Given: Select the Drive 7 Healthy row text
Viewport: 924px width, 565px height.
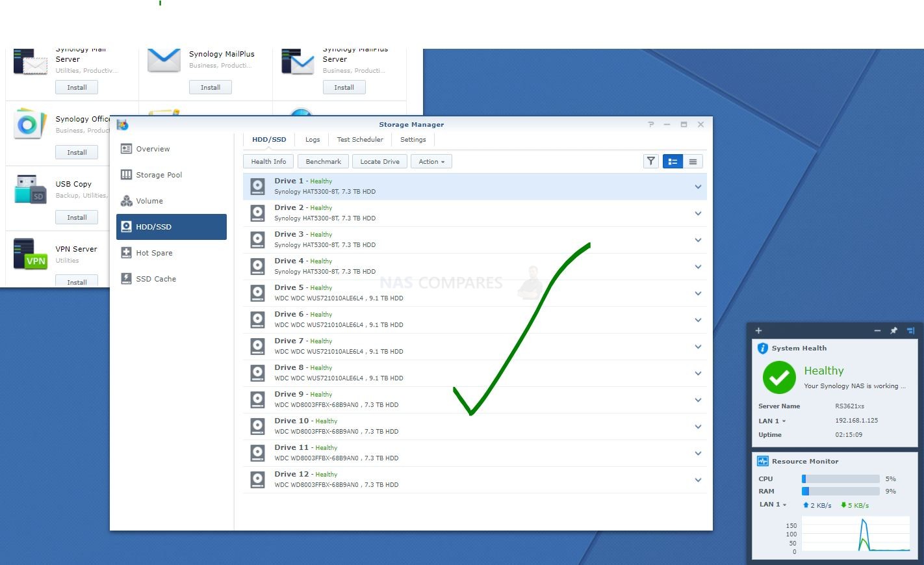Looking at the screenshot, I should [303, 341].
